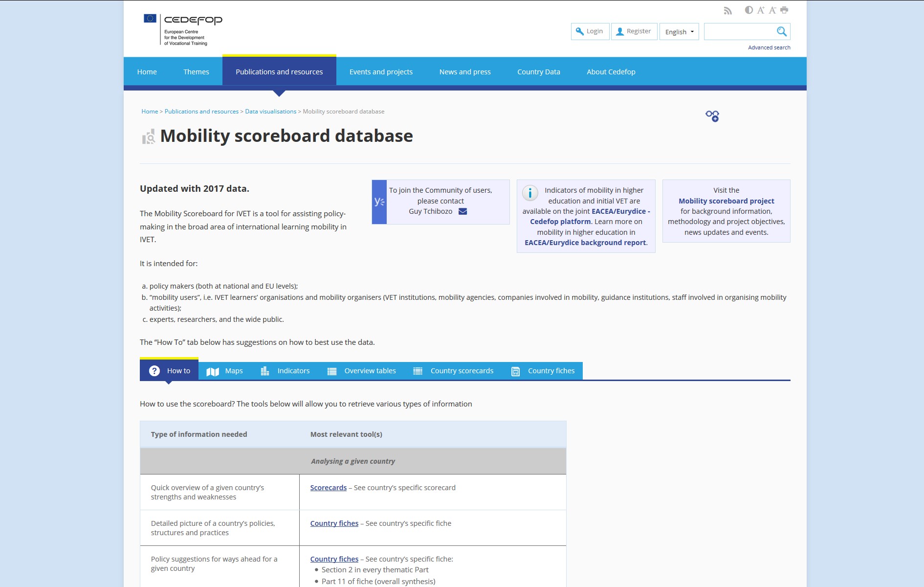Click Home breadcrumb link
The width and height of the screenshot is (924, 587).
(150, 112)
